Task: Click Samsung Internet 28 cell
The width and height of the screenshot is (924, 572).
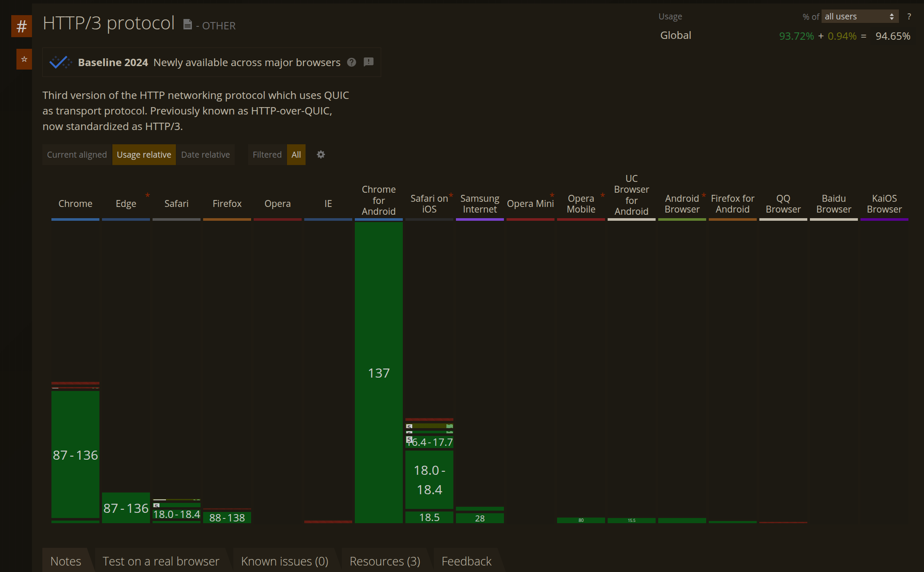Action: pyautogui.click(x=480, y=518)
